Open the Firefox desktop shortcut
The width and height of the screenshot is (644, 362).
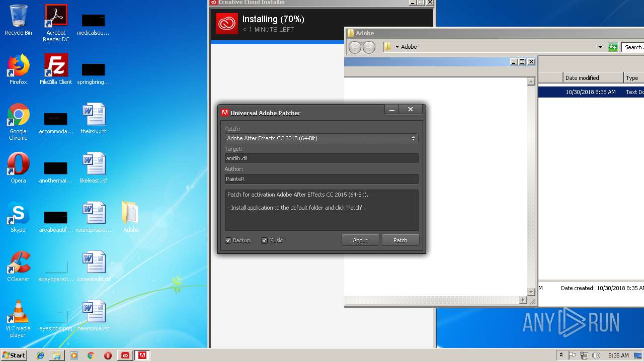tap(18, 69)
